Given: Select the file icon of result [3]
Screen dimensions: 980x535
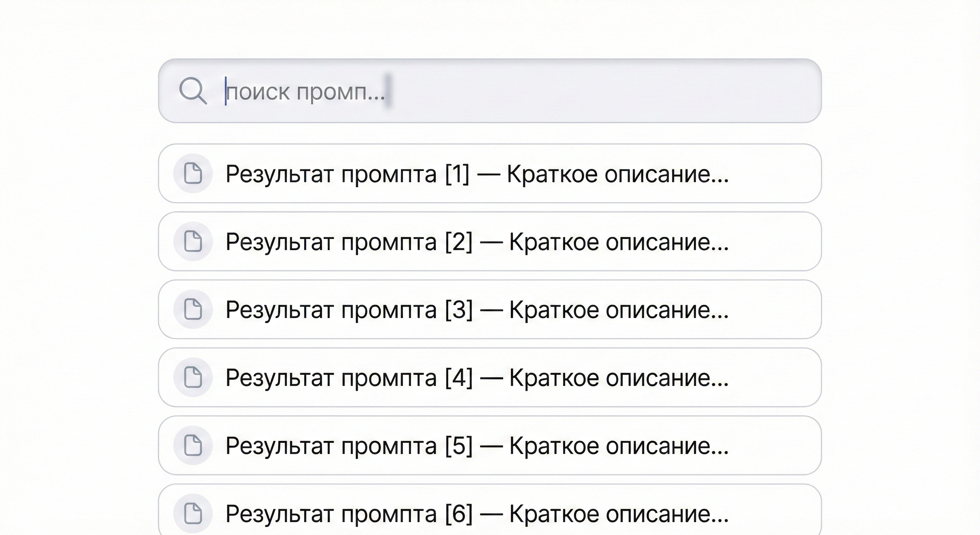Looking at the screenshot, I should click(193, 309).
